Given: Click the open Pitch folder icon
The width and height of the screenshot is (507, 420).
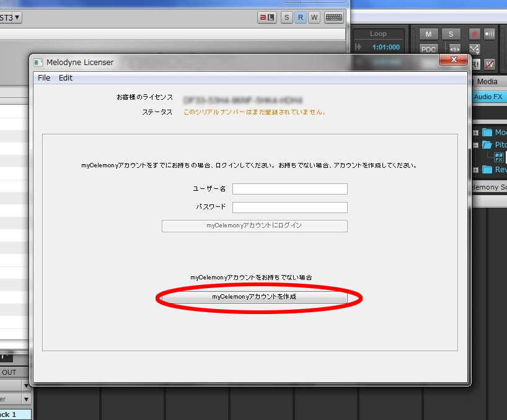Looking at the screenshot, I should 487,145.
